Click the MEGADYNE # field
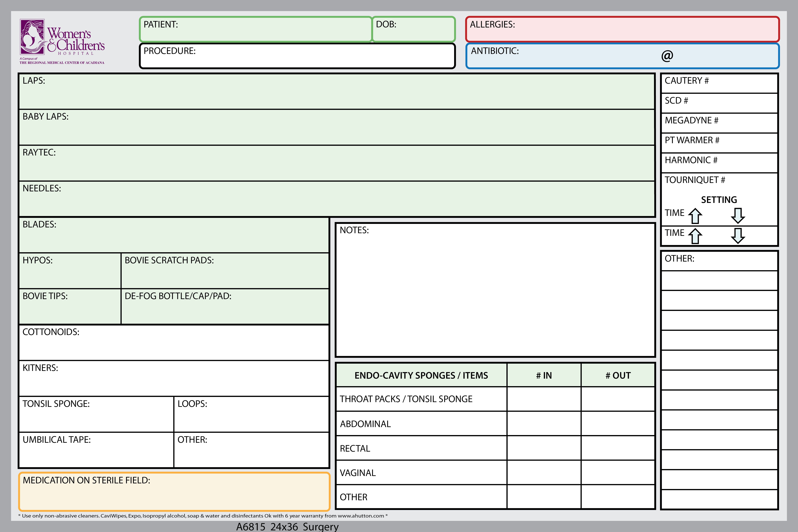The width and height of the screenshot is (798, 532). point(719,123)
